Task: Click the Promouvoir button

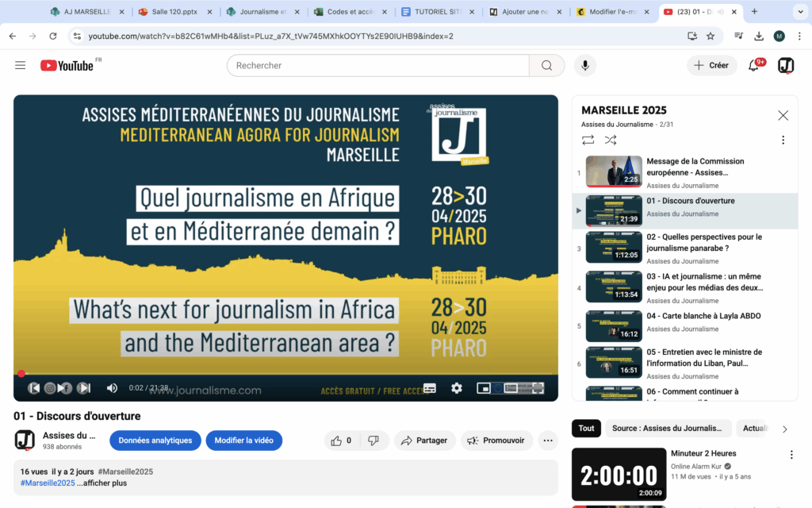Action: [x=496, y=441]
